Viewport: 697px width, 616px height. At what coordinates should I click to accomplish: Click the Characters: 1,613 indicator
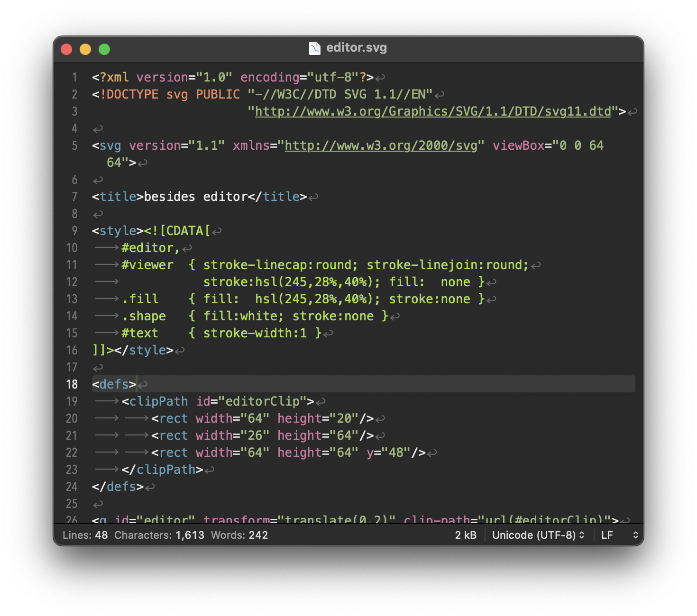pyautogui.click(x=159, y=535)
